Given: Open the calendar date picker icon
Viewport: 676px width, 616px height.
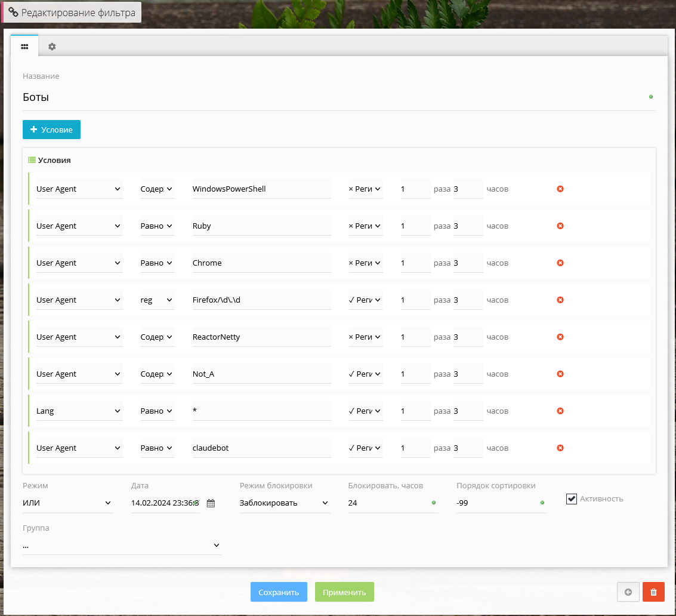Looking at the screenshot, I should click(x=211, y=503).
